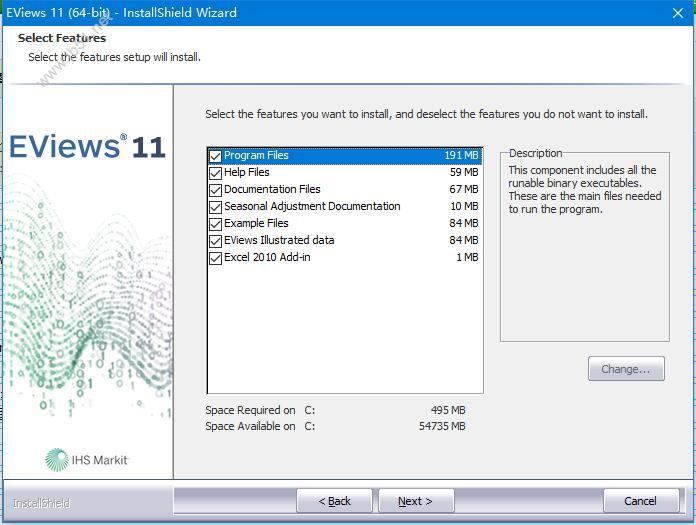Click the 191 MB size value
The width and height of the screenshot is (696, 525).
(x=461, y=155)
